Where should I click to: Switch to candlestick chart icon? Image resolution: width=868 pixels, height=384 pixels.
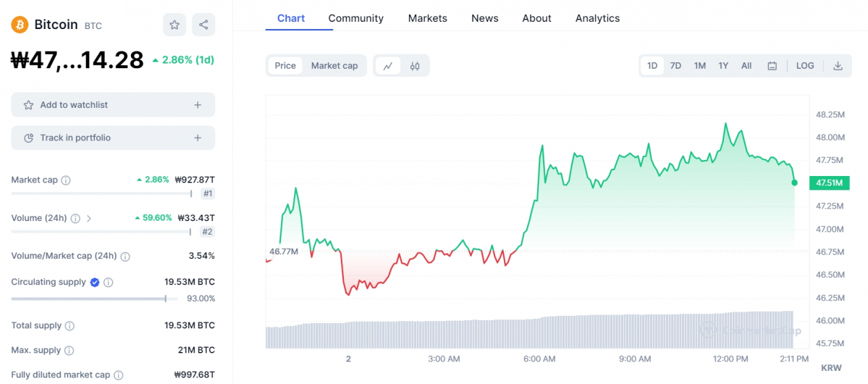415,66
